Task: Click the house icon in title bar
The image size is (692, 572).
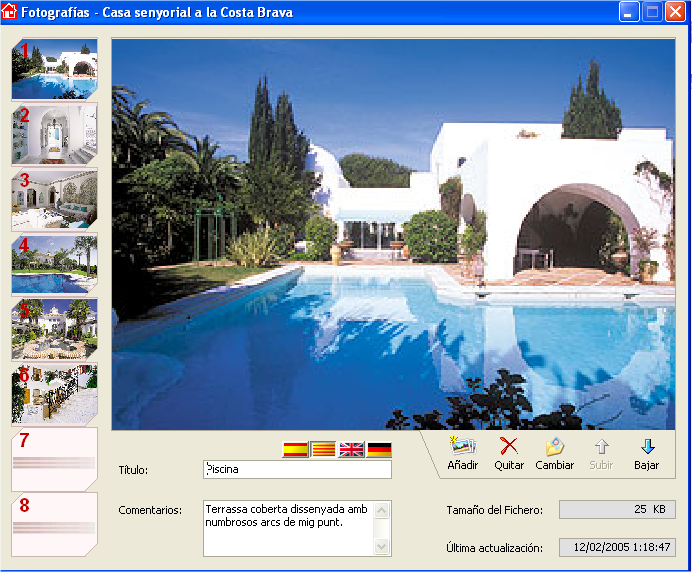Action: click(9, 11)
